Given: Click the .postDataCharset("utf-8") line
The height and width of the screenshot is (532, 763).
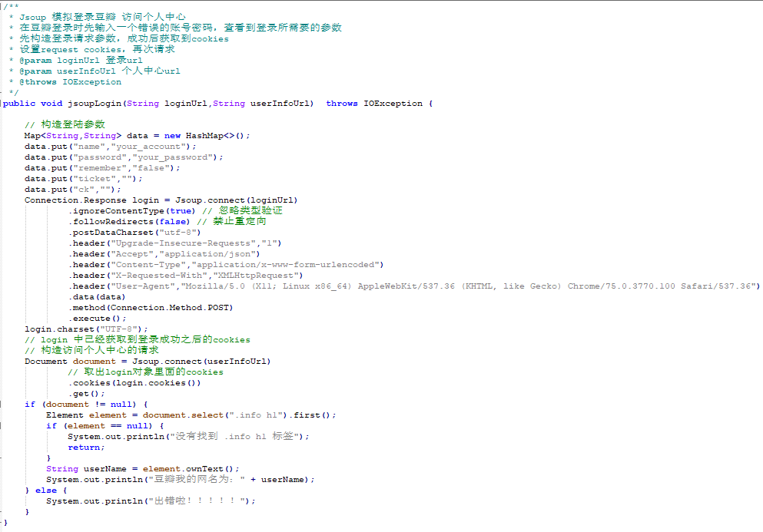Looking at the screenshot, I should click(x=134, y=233).
